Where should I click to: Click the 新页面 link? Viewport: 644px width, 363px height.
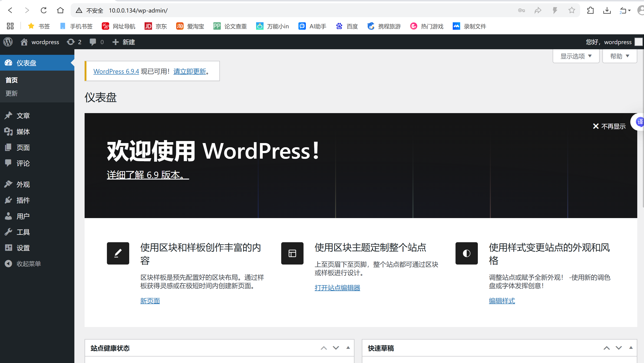click(150, 301)
